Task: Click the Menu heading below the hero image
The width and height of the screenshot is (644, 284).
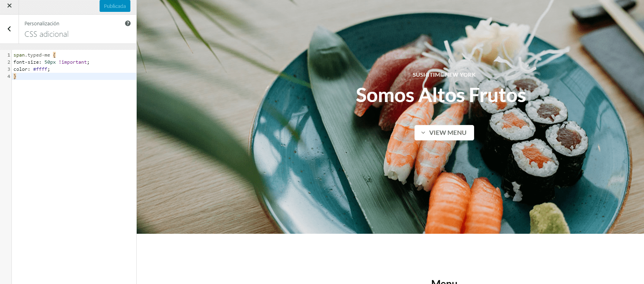Action: [444, 281]
